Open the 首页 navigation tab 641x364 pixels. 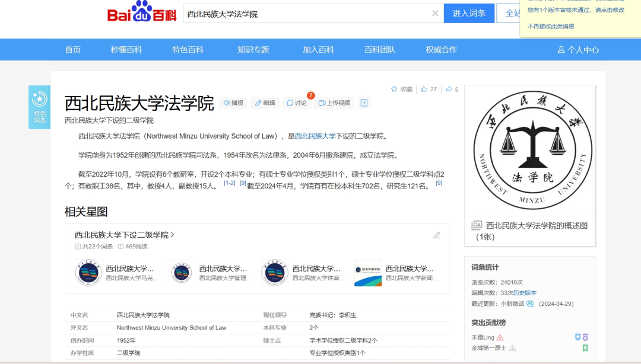coord(73,50)
